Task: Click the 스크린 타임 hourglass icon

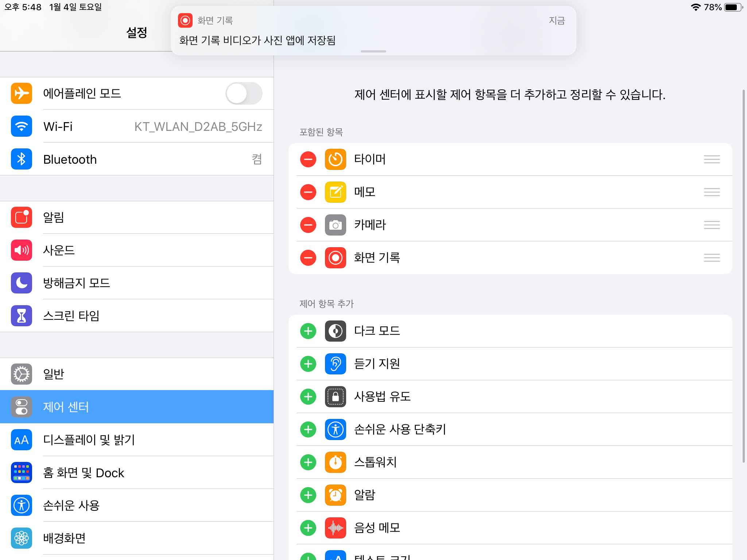Action: (x=22, y=316)
